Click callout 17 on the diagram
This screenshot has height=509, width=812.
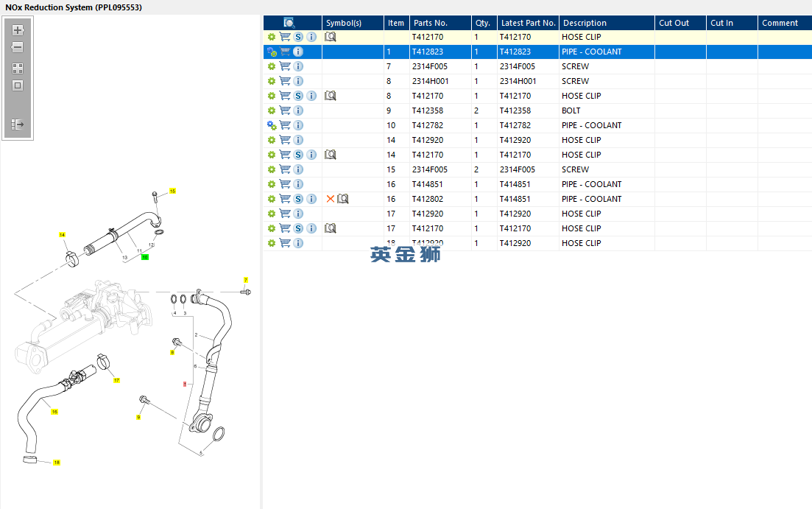(116, 380)
